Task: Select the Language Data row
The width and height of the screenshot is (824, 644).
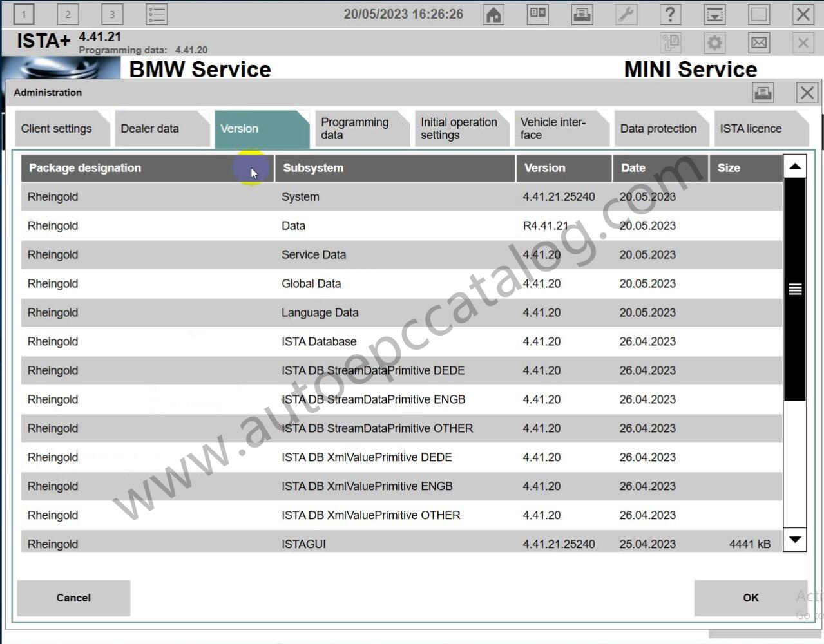Action: point(401,313)
